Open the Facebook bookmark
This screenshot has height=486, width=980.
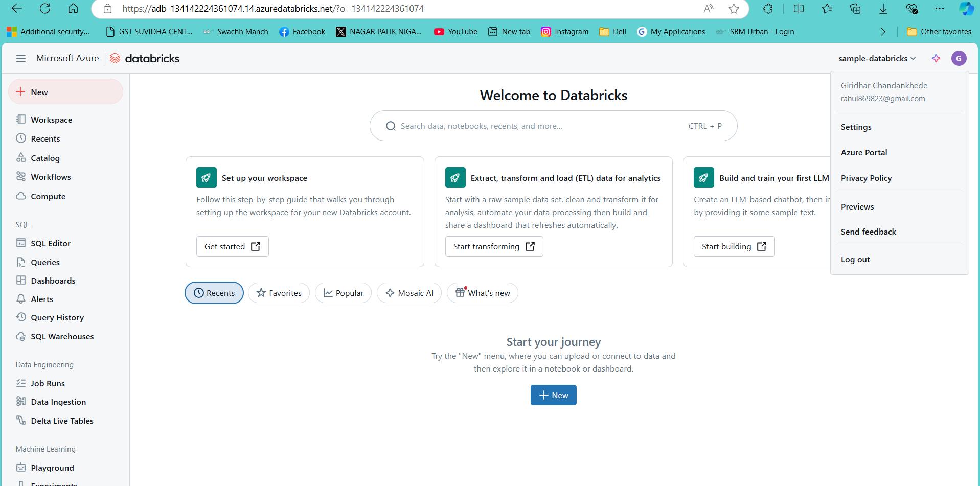(302, 32)
